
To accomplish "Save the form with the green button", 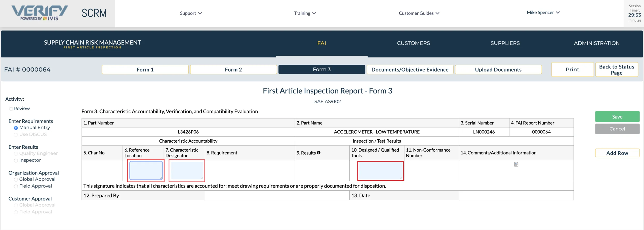I will click(x=617, y=117).
